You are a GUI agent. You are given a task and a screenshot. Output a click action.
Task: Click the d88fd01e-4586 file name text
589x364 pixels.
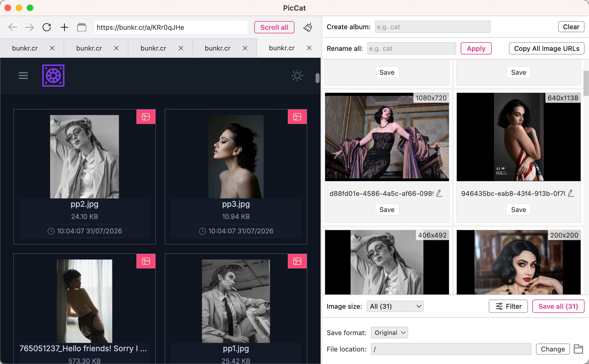click(381, 193)
